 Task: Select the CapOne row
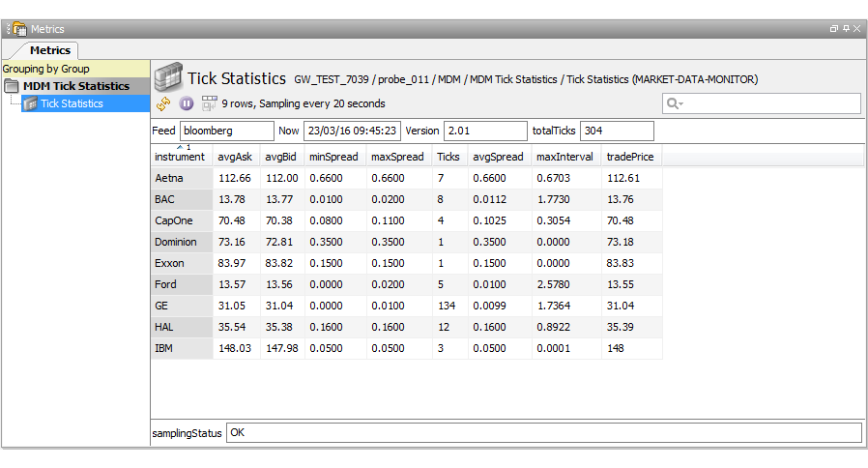pyautogui.click(x=407, y=220)
